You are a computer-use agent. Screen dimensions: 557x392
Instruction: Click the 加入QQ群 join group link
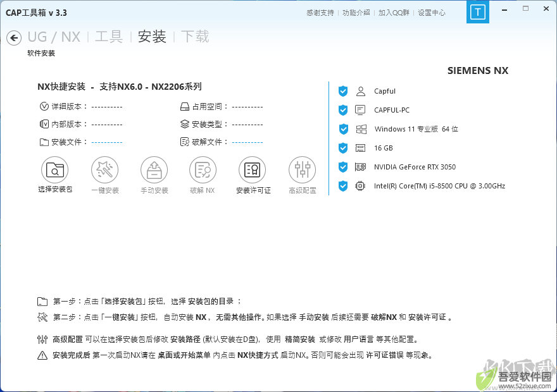[394, 13]
